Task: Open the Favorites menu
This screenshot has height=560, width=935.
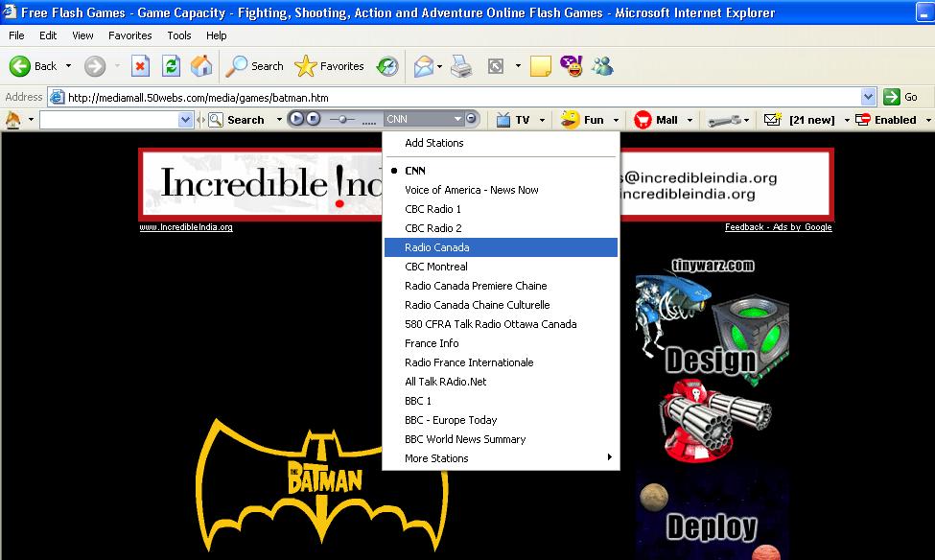Action: click(129, 35)
